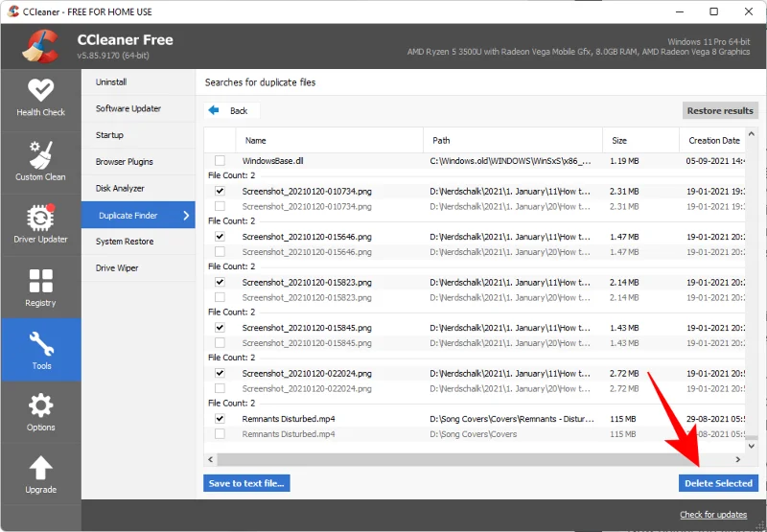Select the Tools wrench icon

[x=40, y=343]
